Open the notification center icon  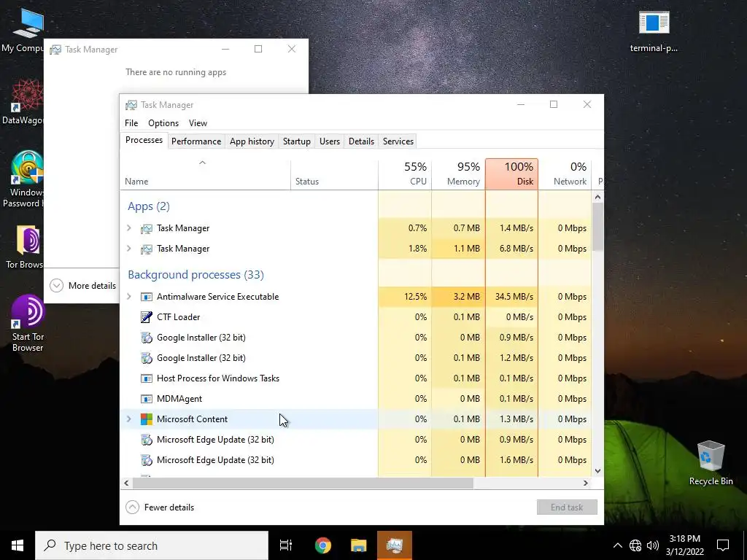pyautogui.click(x=723, y=545)
